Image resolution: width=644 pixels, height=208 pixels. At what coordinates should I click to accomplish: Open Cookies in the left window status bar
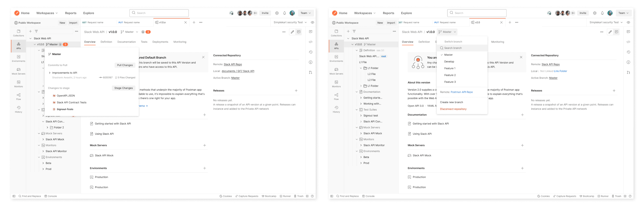pyautogui.click(x=226, y=196)
